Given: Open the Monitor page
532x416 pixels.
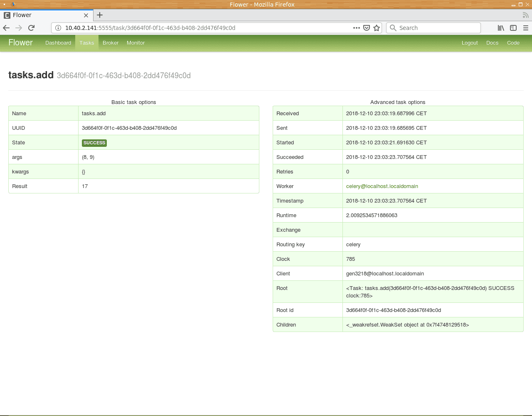Looking at the screenshot, I should (x=135, y=43).
